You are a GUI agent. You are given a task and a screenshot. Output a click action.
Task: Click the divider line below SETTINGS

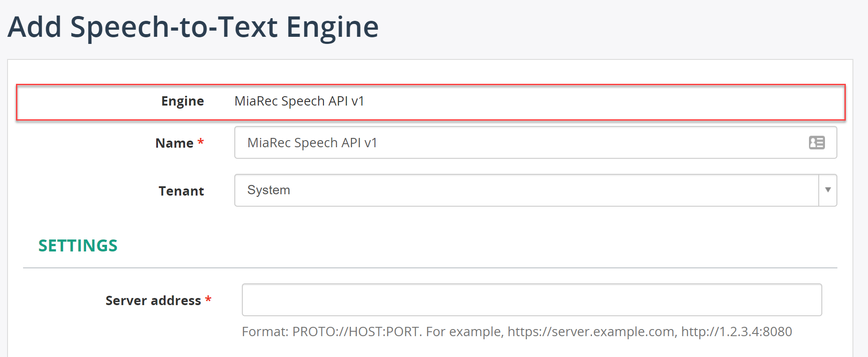(430, 268)
